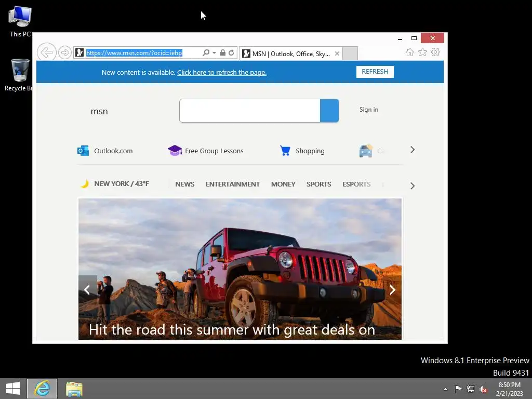This screenshot has height=399, width=532.
Task: Reload page with address bar refresh icon
Action: 231,52
